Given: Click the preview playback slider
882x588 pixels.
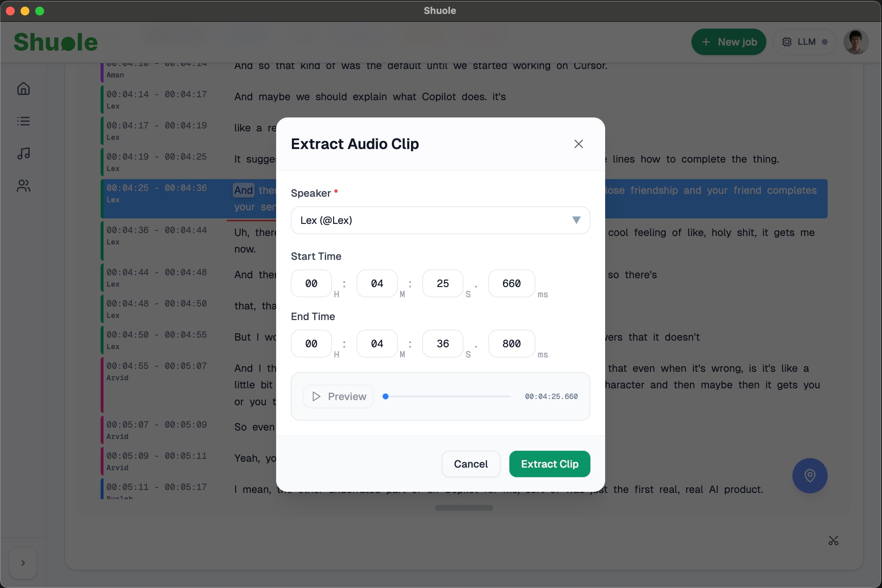Looking at the screenshot, I should [447, 396].
